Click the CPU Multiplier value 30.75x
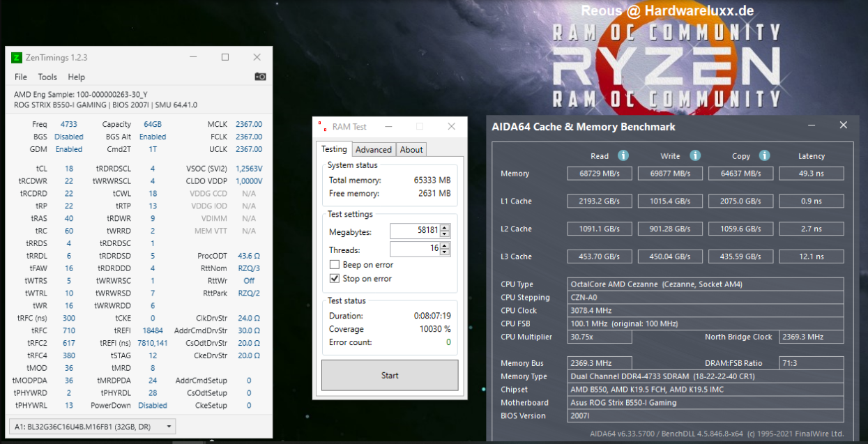868x444 pixels. [600, 337]
